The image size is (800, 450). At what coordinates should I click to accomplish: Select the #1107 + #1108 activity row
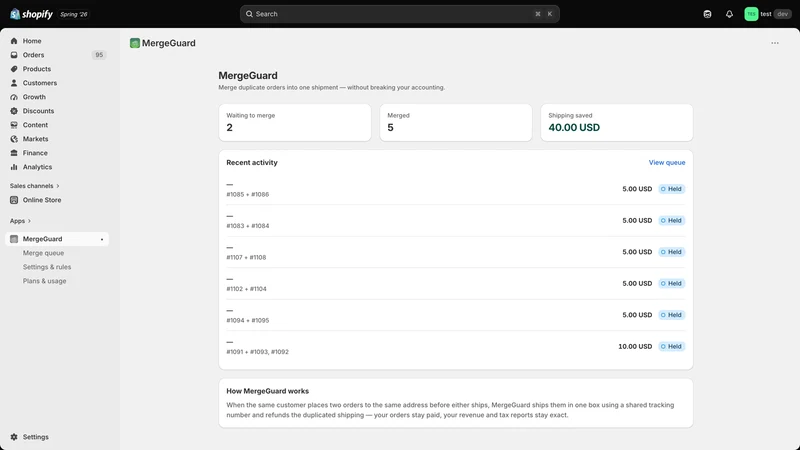point(456,252)
